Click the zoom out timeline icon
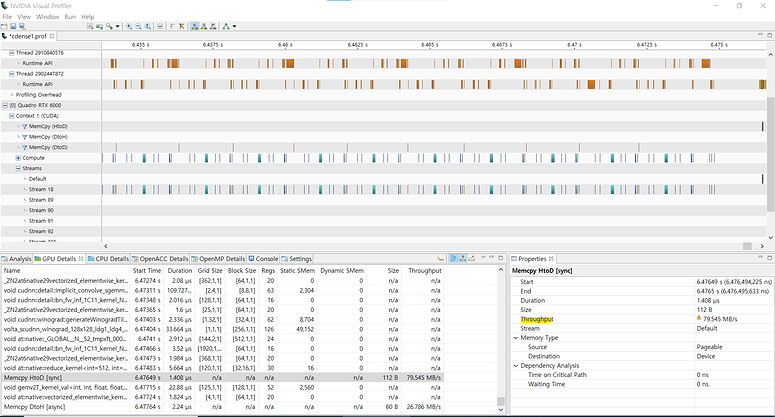 (139, 25)
